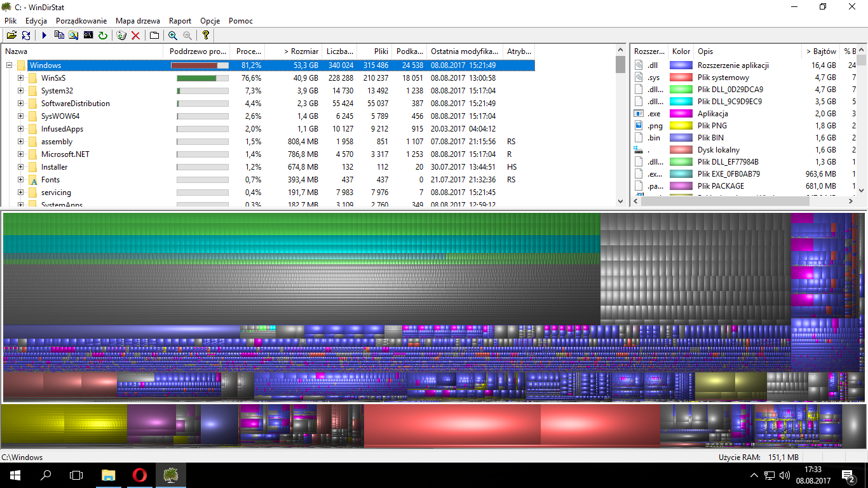
Task: Select the Dysk lokalny extension row
Action: point(744,150)
